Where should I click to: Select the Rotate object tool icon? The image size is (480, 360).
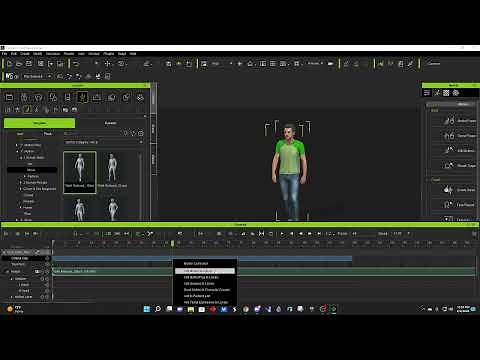tap(121, 63)
